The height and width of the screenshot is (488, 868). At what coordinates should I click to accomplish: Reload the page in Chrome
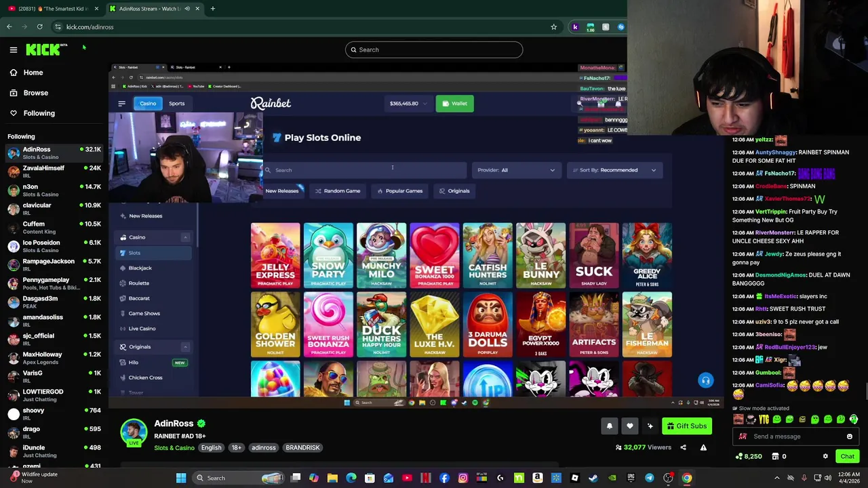point(40,27)
